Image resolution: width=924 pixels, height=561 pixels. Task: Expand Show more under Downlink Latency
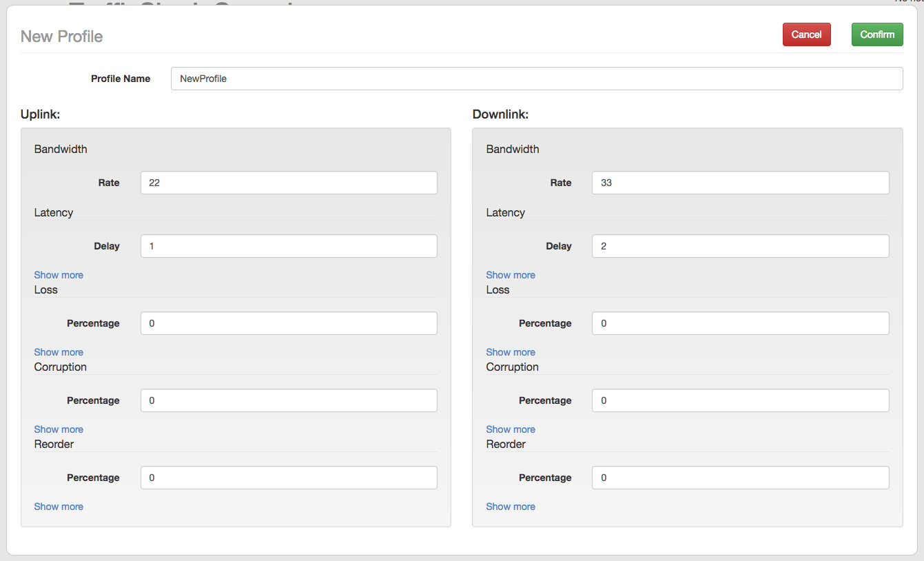coord(511,275)
